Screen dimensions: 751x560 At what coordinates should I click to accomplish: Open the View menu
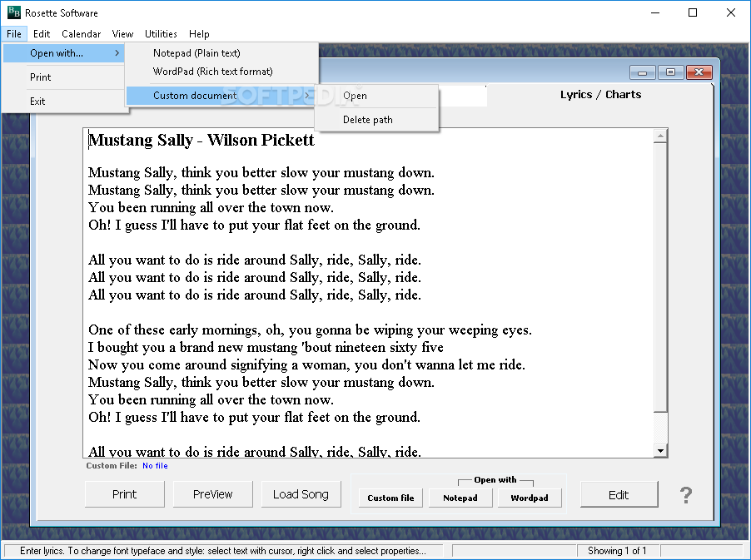[x=122, y=34]
